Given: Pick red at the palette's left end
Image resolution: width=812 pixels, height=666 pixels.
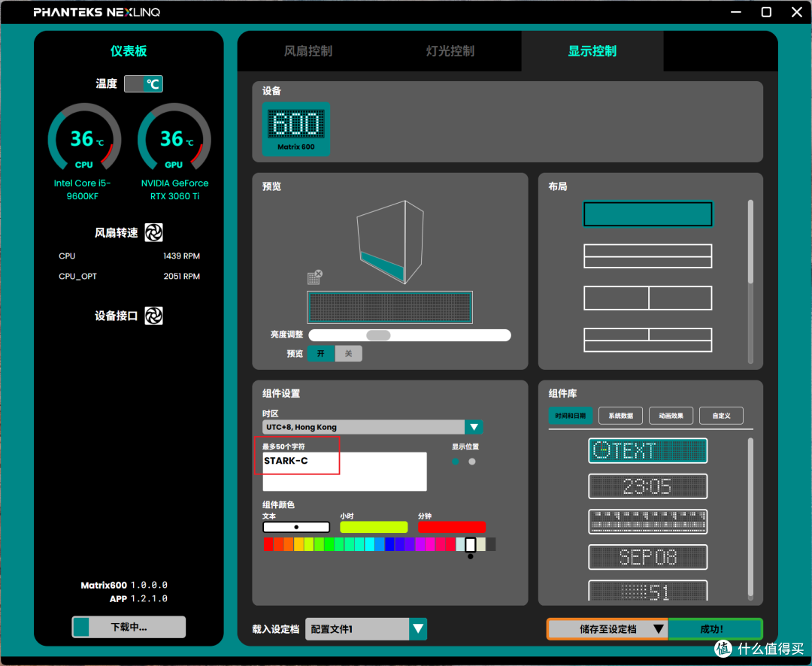Looking at the screenshot, I should pyautogui.click(x=268, y=543).
